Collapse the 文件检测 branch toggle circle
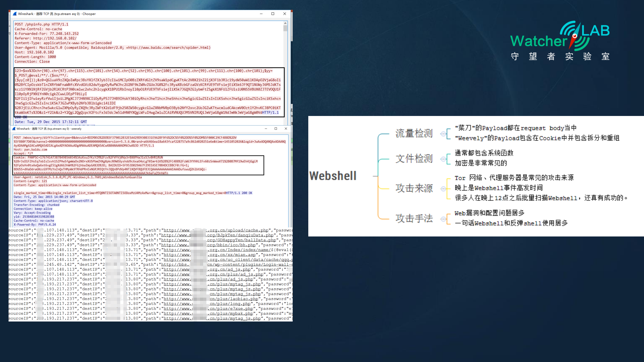 click(x=443, y=158)
